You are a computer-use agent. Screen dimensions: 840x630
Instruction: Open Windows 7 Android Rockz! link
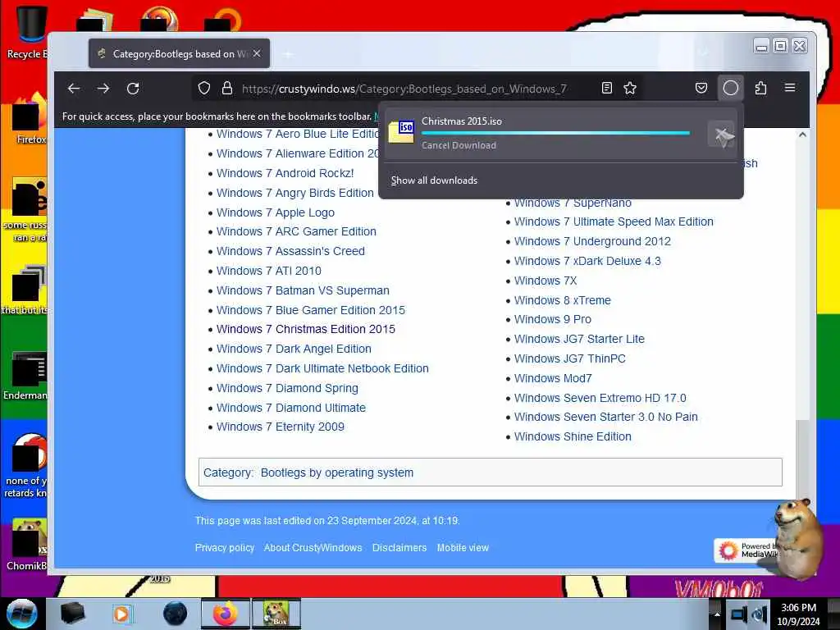click(285, 174)
